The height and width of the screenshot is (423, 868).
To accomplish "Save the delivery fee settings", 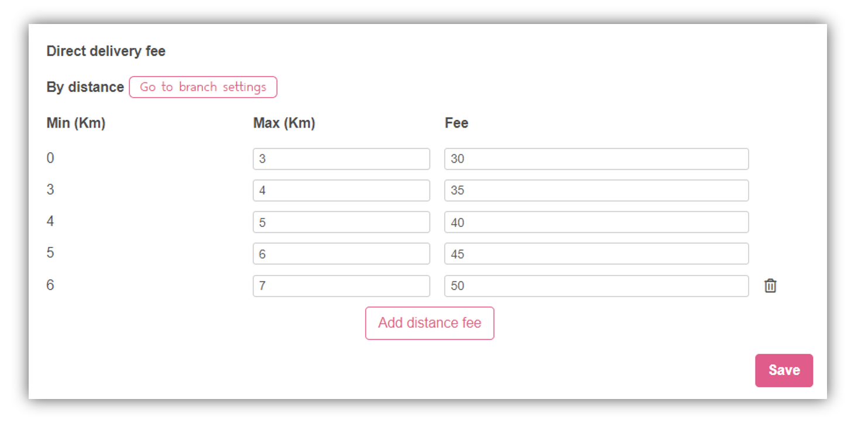I will pos(784,370).
